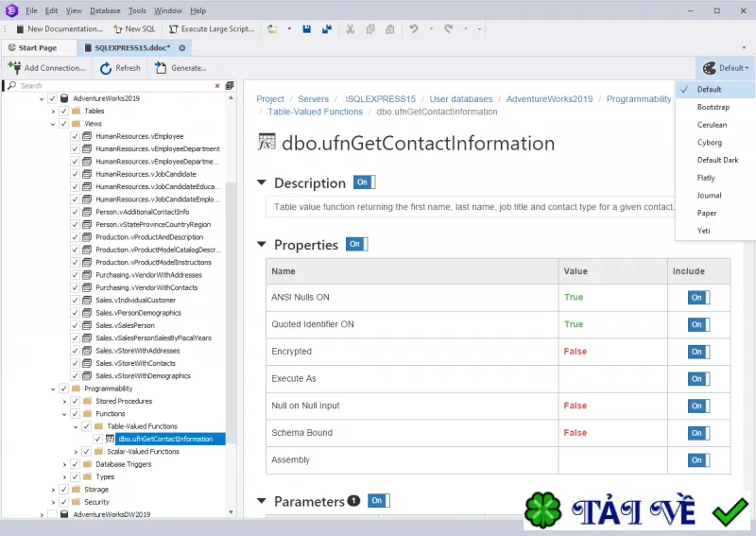Open the Default theme dropdown
Image resolution: width=756 pixels, height=536 pixels.
click(725, 68)
